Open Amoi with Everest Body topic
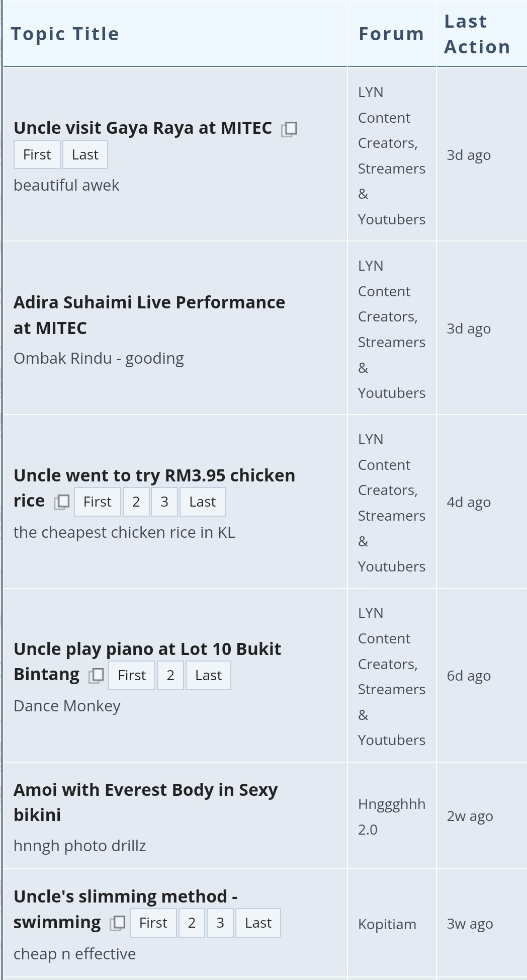 click(146, 802)
